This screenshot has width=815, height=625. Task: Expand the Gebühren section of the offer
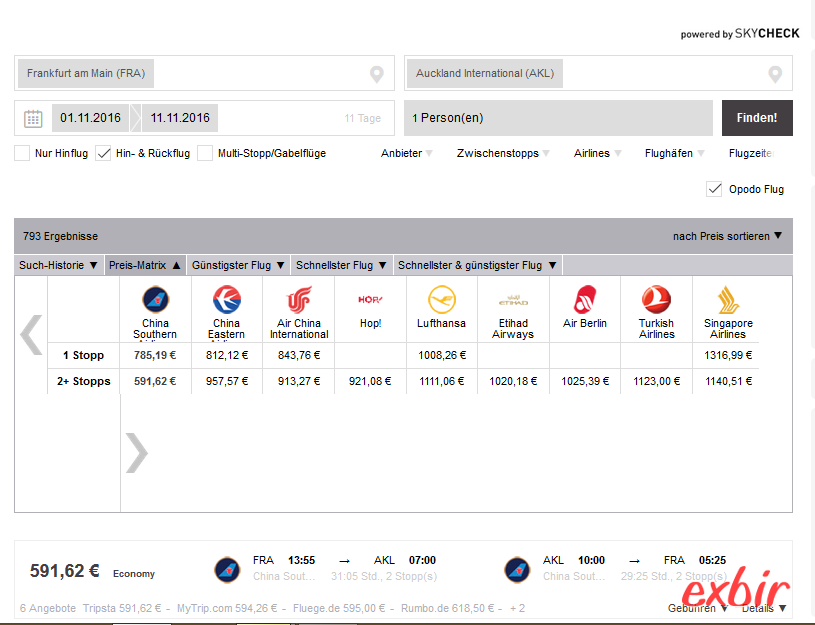(x=697, y=608)
